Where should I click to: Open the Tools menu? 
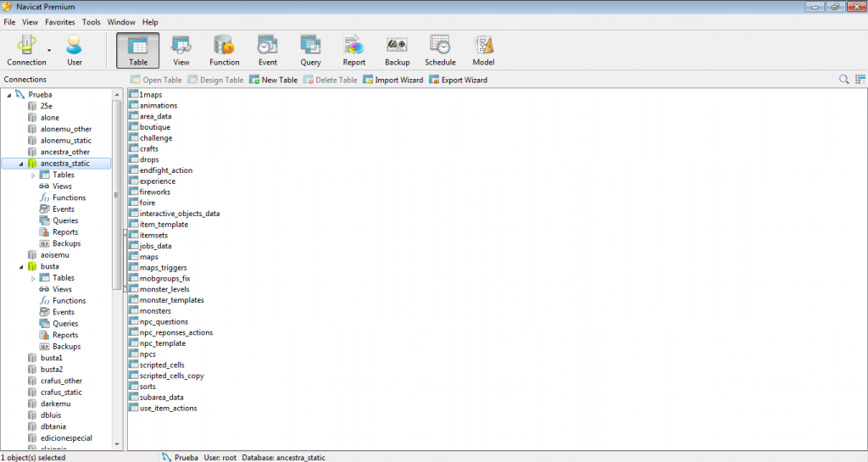click(x=91, y=22)
